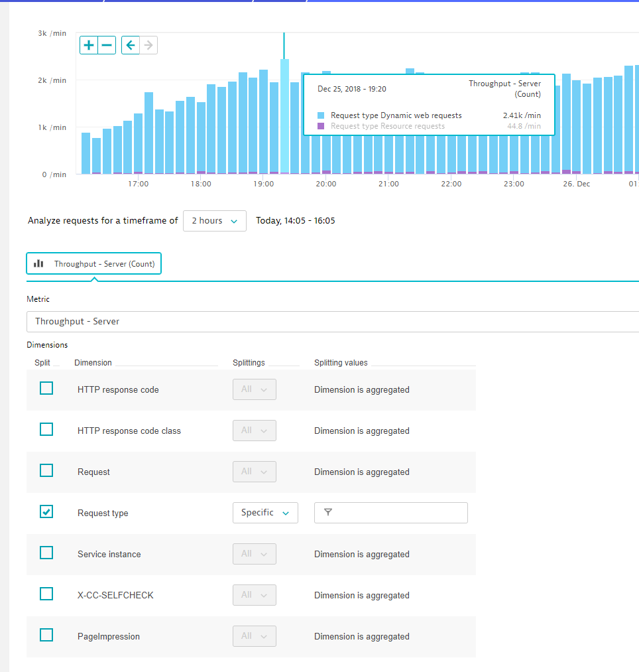The width and height of the screenshot is (639, 672).
Task: Tick the PageImpression split checkbox
Action: 46,636
